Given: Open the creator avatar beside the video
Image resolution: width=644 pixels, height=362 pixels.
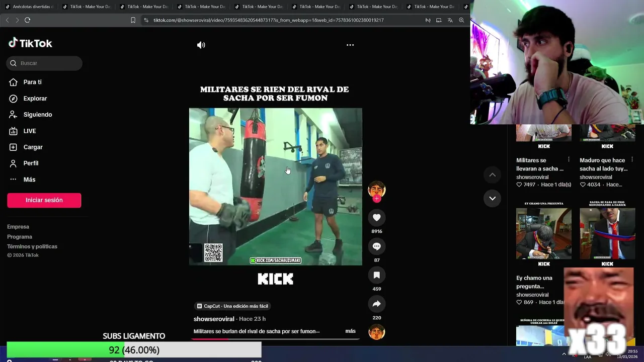Looking at the screenshot, I should click(x=376, y=189).
